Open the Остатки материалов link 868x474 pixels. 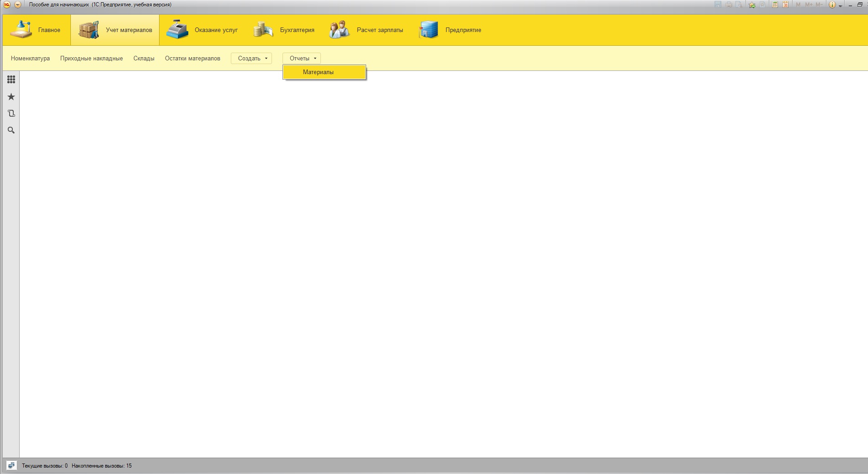[x=192, y=58]
